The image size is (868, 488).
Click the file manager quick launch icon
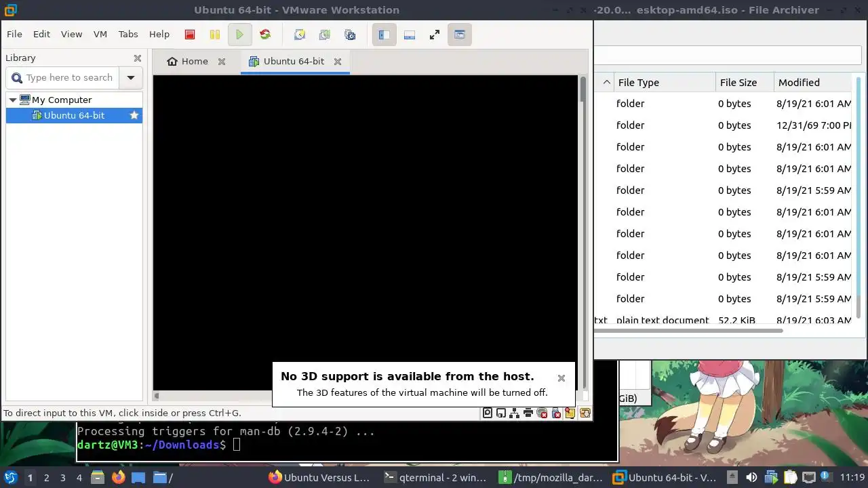(97, 477)
